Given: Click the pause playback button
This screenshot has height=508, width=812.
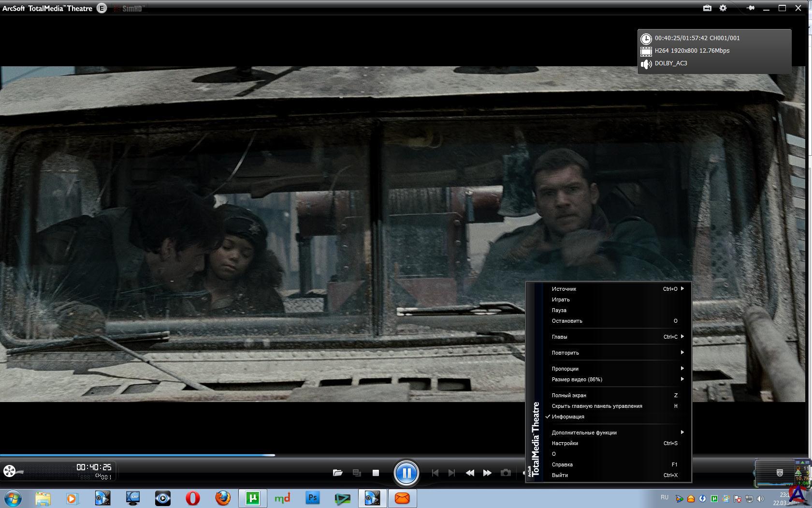Looking at the screenshot, I should point(406,473).
